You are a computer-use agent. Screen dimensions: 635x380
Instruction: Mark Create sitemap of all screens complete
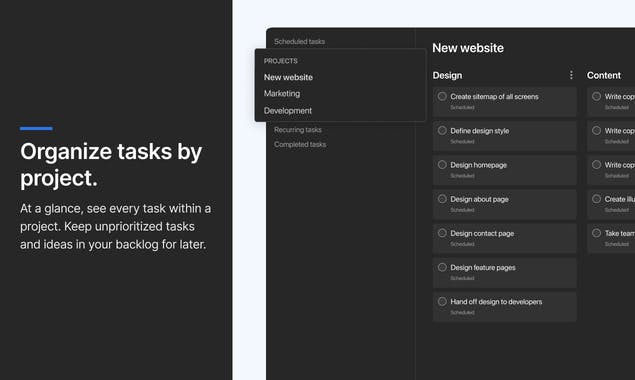point(442,96)
